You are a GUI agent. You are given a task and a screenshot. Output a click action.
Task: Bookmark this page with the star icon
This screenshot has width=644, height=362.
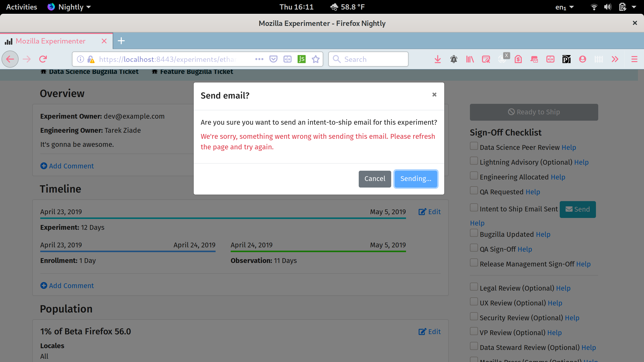(x=315, y=59)
